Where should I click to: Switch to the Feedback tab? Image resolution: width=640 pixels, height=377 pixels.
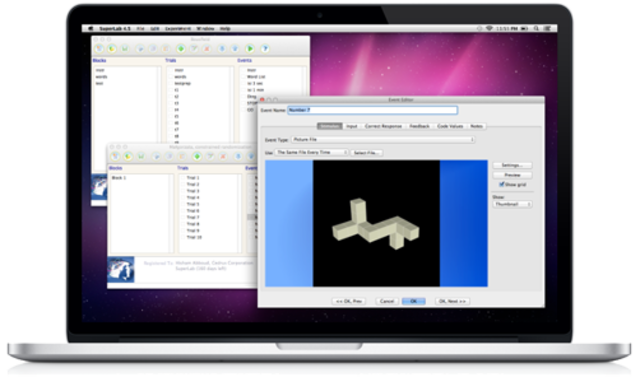click(x=420, y=126)
